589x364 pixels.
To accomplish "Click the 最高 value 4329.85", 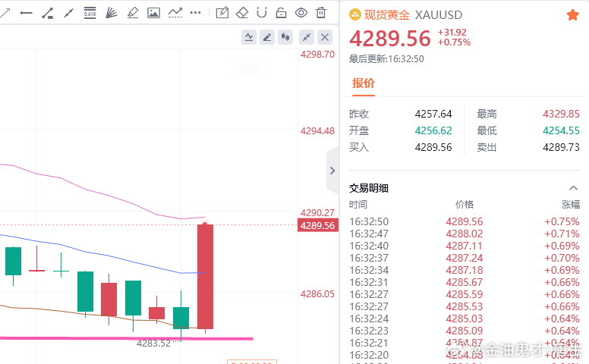I will (561, 114).
